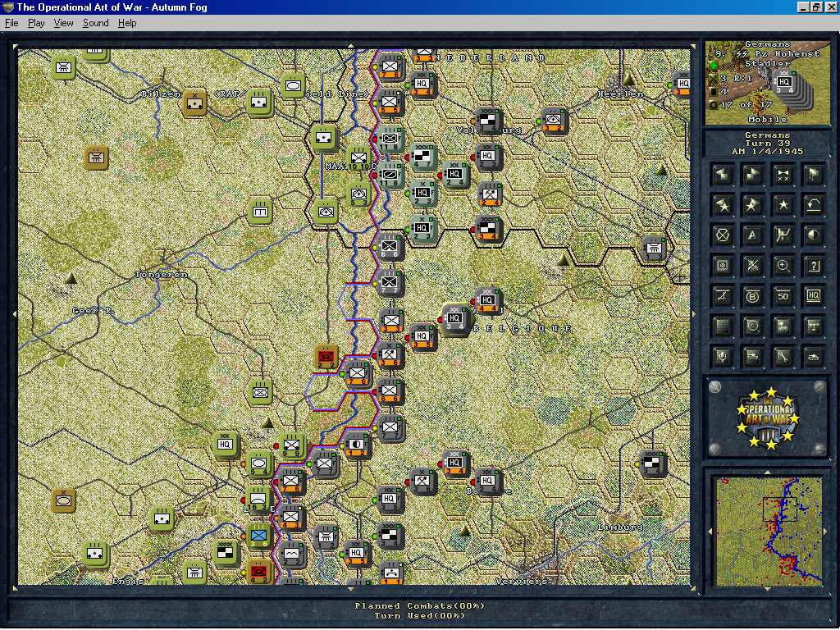Viewport: 840px width, 630px height.
Task: Click the Heerlen town label
Action: tap(620, 94)
